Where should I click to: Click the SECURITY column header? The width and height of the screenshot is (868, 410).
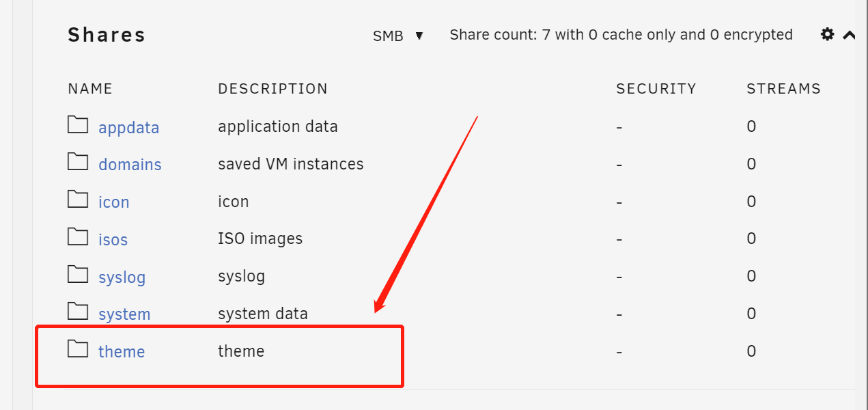click(x=656, y=89)
